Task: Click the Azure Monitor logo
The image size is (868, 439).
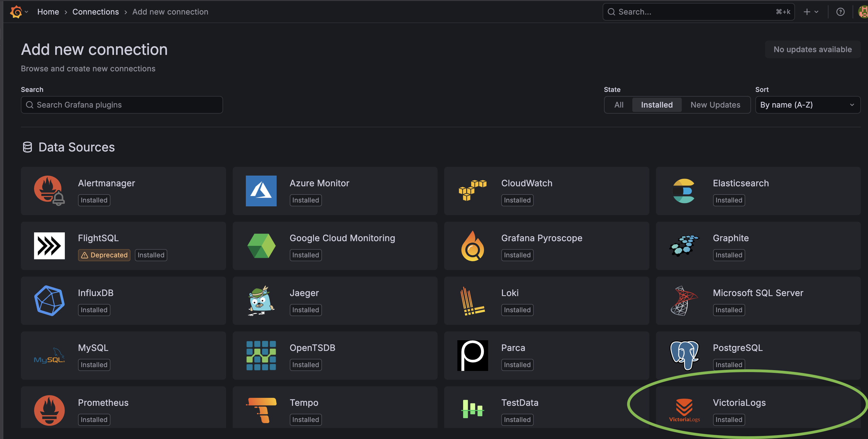Action: [x=261, y=190]
